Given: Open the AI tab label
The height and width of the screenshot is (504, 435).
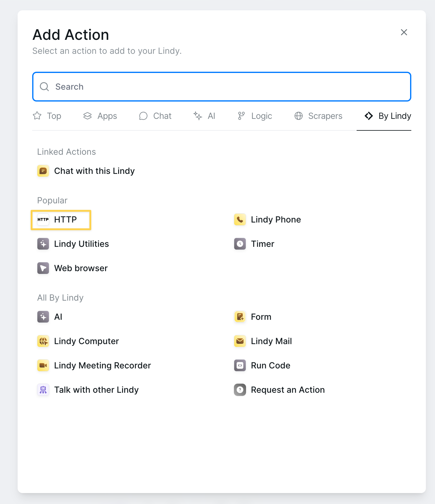Looking at the screenshot, I should (x=211, y=116).
